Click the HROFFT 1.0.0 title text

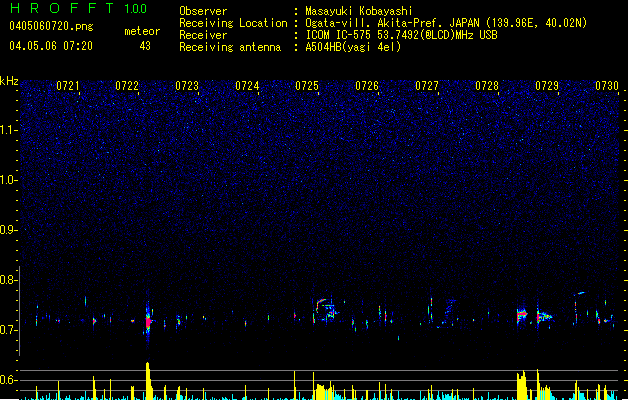click(x=79, y=8)
